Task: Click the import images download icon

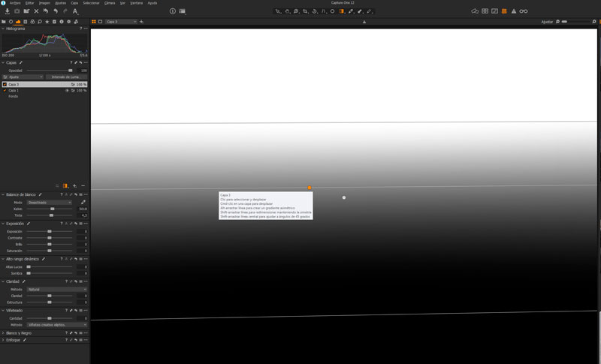Action: click(8, 11)
